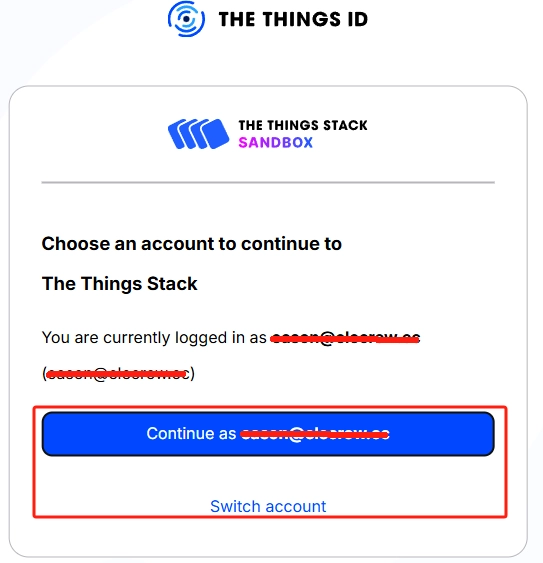The height and width of the screenshot is (563, 543).
Task: Select the 'THE THINGS ID' title text
Action: [x=293, y=19]
